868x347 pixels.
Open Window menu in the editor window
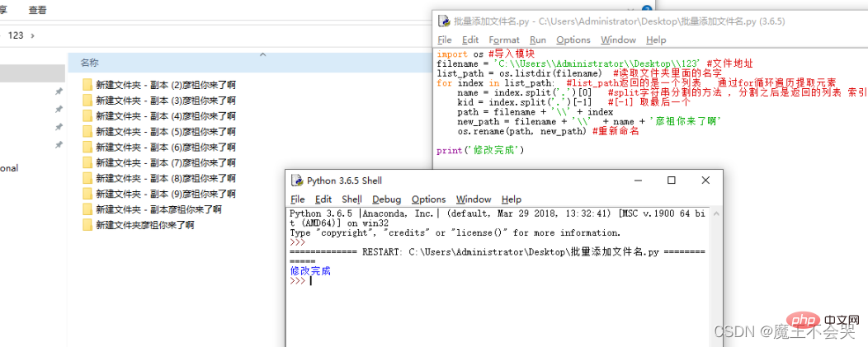coord(618,40)
